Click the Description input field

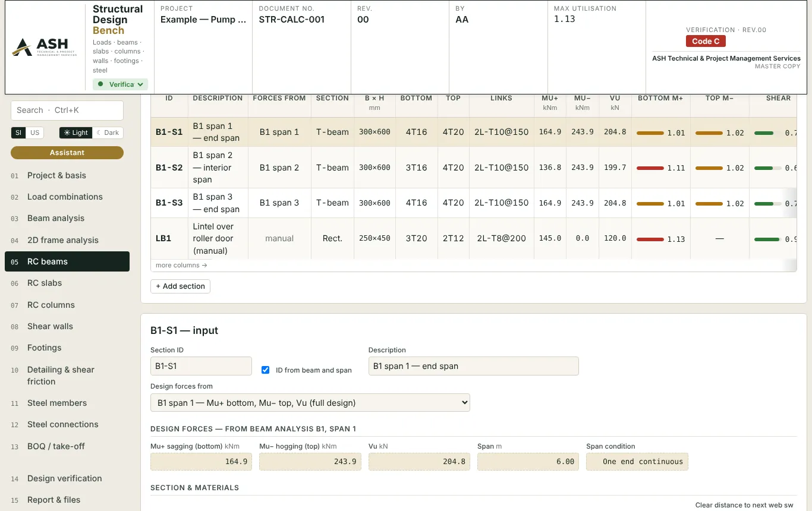(x=473, y=366)
